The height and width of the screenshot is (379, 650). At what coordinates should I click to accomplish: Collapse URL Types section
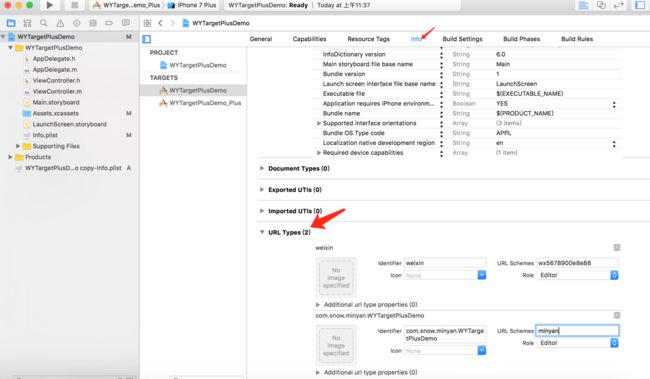pyautogui.click(x=262, y=232)
